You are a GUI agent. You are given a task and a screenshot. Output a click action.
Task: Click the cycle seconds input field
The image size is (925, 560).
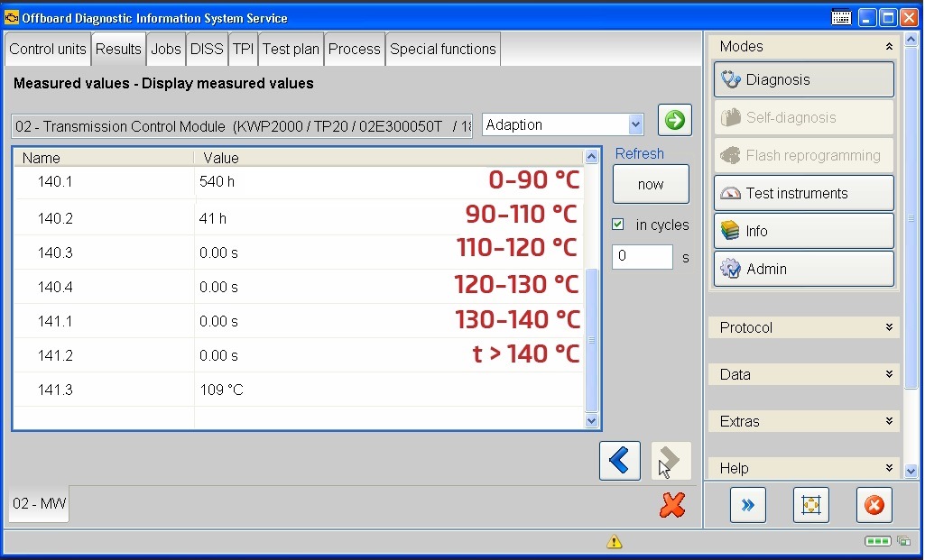pyautogui.click(x=642, y=257)
